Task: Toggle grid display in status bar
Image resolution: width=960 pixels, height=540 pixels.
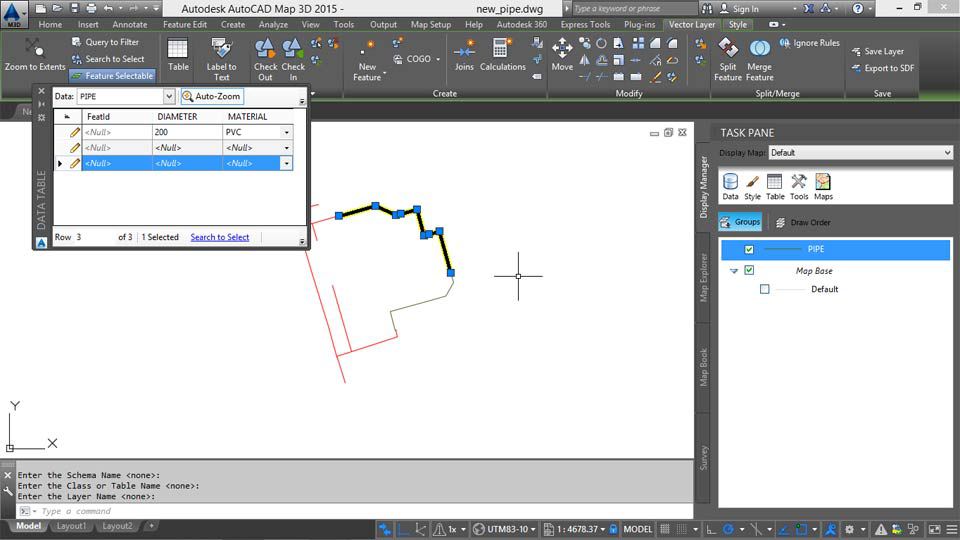Action: (x=665, y=530)
